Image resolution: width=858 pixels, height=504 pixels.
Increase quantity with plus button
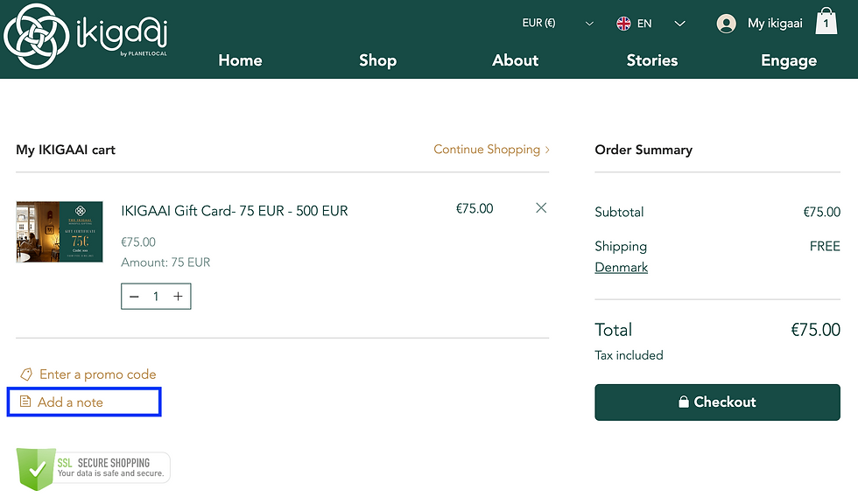point(178,297)
